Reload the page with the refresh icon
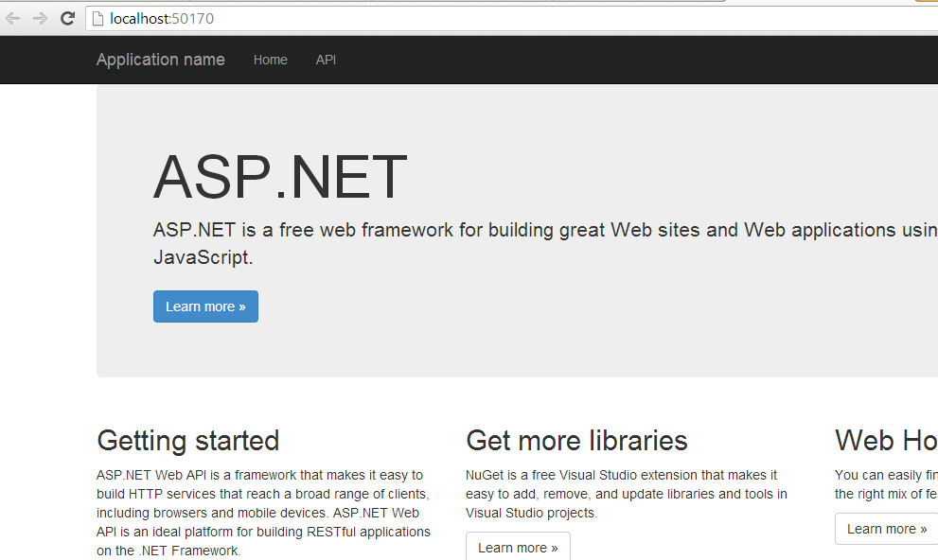This screenshot has width=938, height=560. (x=67, y=18)
